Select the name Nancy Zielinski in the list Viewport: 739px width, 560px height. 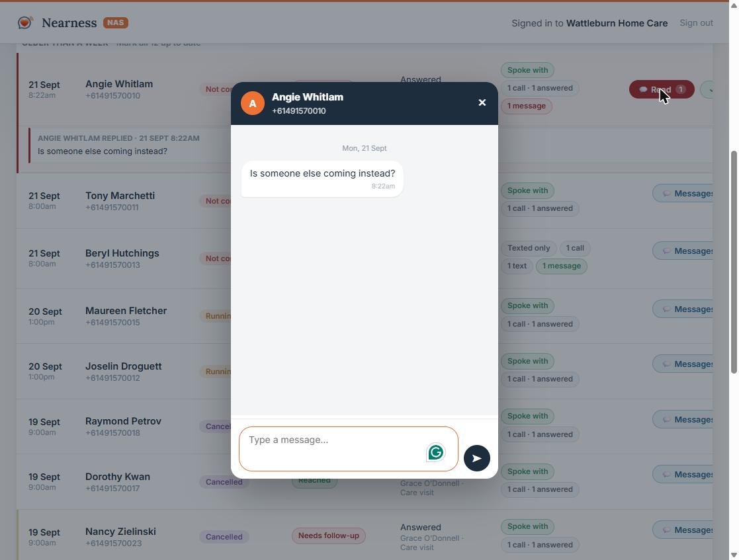pos(120,532)
